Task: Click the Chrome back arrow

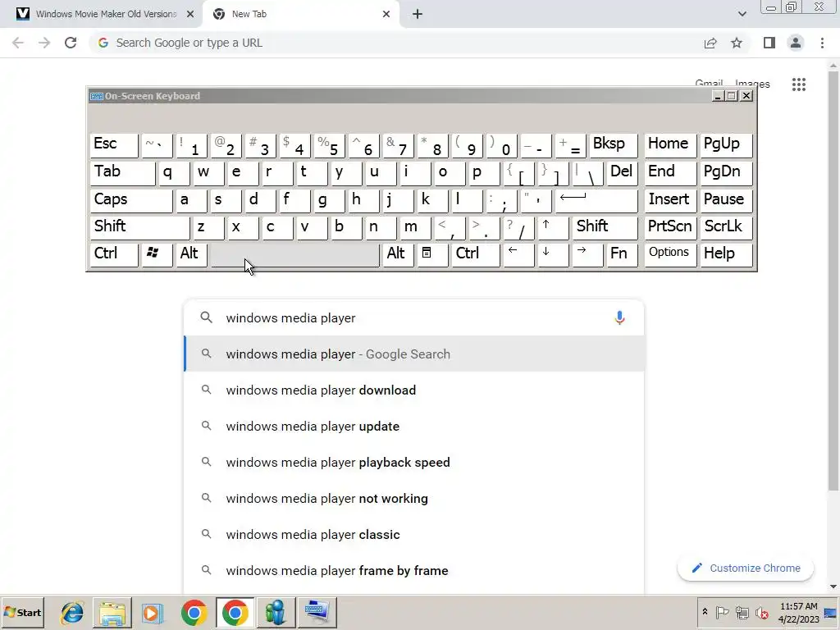Action: [x=18, y=43]
